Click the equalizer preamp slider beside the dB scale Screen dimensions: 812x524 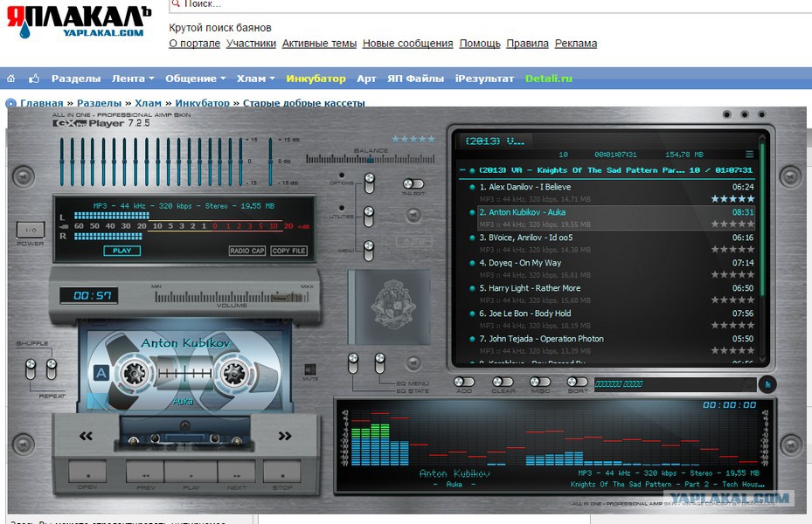270,162
